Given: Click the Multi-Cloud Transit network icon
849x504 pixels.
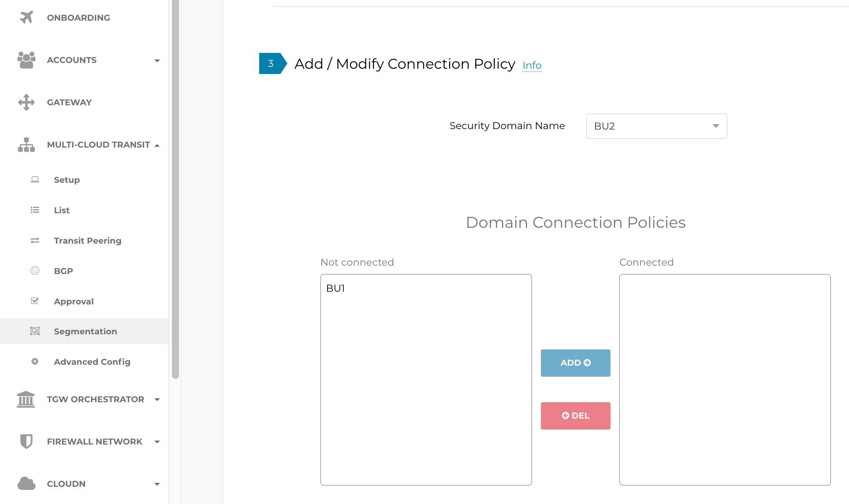Looking at the screenshot, I should [26, 145].
